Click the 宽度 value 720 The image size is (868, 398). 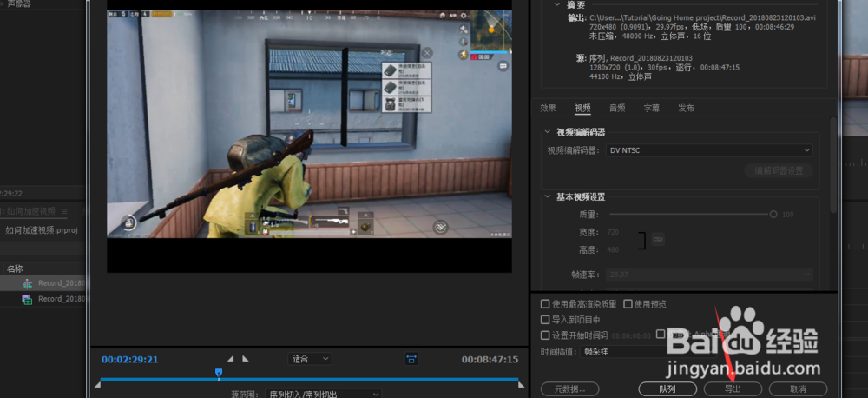pyautogui.click(x=613, y=232)
